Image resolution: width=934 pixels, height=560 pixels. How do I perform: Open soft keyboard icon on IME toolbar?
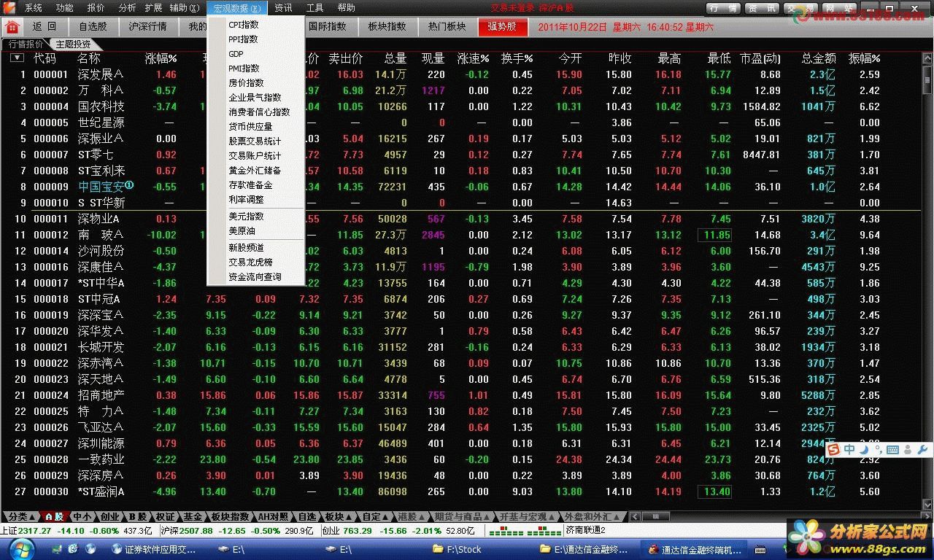point(892,450)
